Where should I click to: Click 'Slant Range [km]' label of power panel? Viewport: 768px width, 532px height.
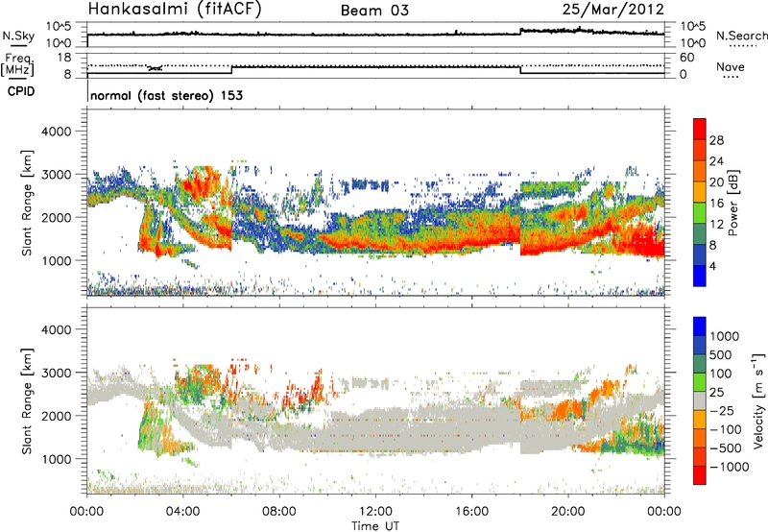pos(27,203)
